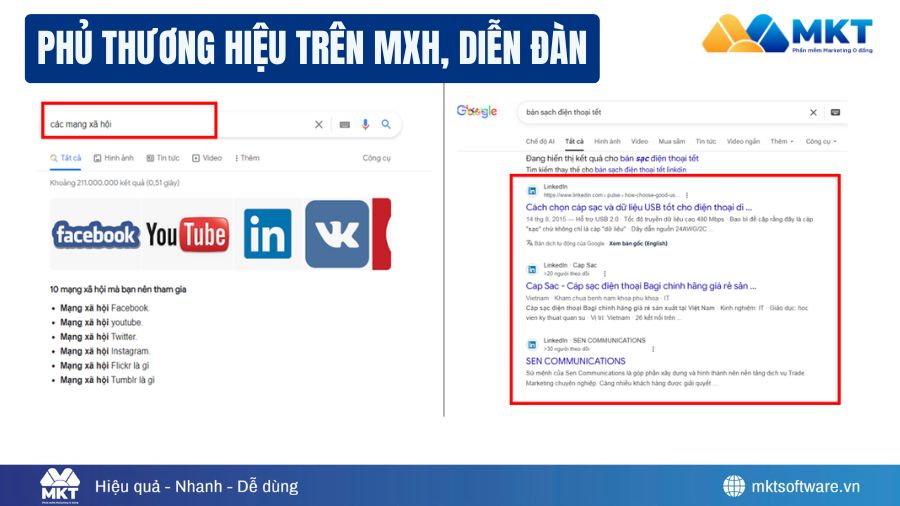The width and height of the screenshot is (900, 506).
Task: Click the globe icon beside mktsoftware.vn
Action: coord(734,486)
